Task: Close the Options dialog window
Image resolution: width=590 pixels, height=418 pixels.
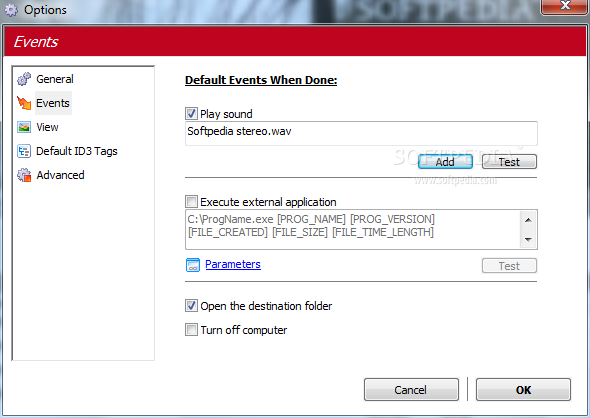Action: pos(564,6)
